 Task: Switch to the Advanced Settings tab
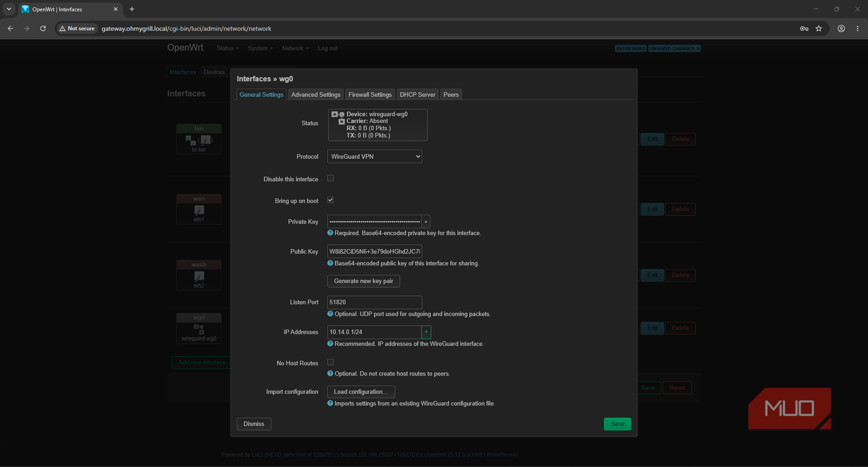coord(316,94)
